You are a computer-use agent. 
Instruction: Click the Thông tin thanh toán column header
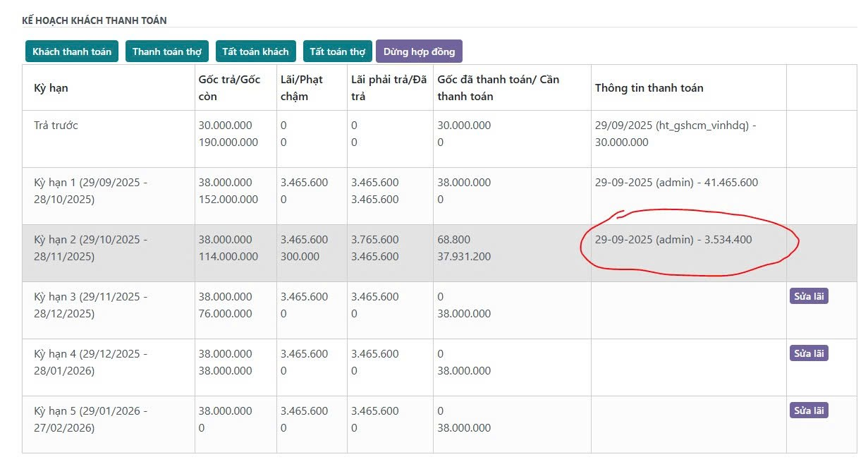click(x=649, y=88)
